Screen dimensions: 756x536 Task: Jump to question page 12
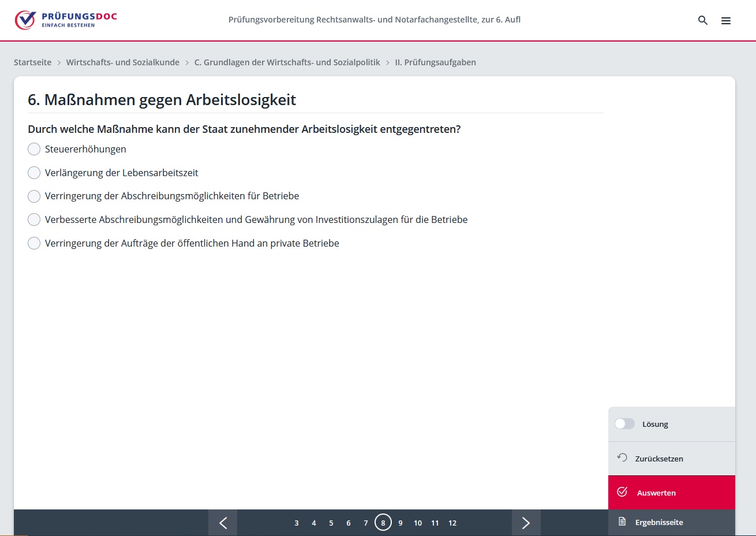coord(452,523)
